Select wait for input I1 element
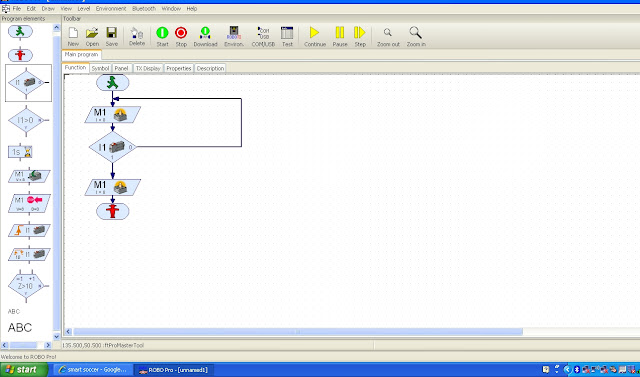The height and width of the screenshot is (377, 640). click(29, 231)
